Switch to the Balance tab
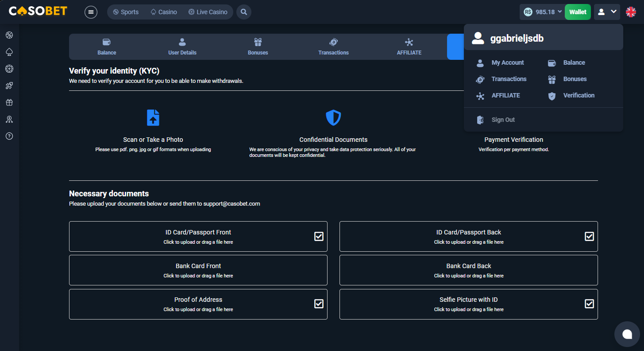Image resolution: width=644 pixels, height=351 pixels. click(107, 47)
